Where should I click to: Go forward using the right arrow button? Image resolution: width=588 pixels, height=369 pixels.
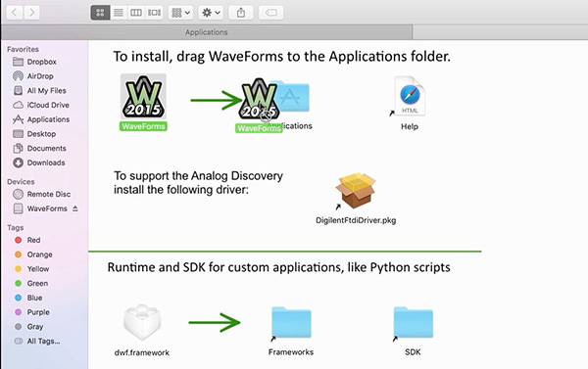pyautogui.click(x=32, y=13)
